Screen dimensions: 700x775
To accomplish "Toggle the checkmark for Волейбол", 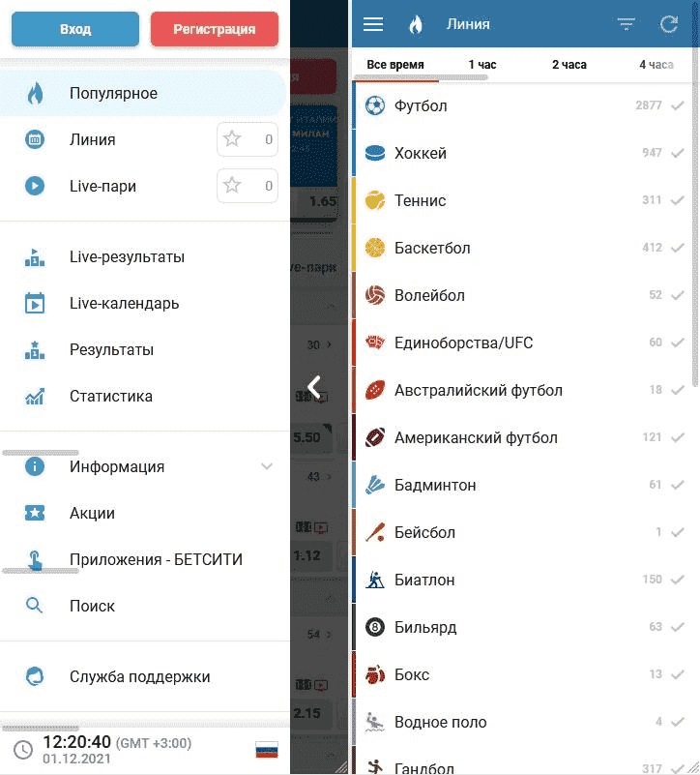I will [x=678, y=295].
